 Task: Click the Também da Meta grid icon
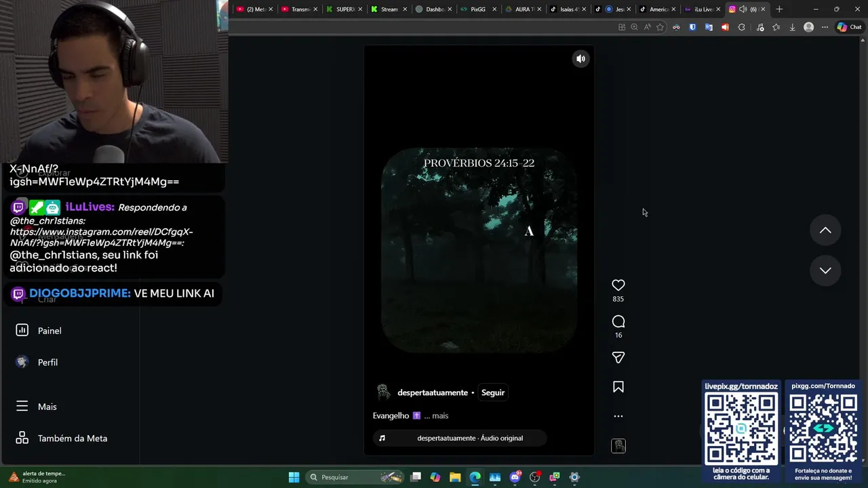coord(22,438)
